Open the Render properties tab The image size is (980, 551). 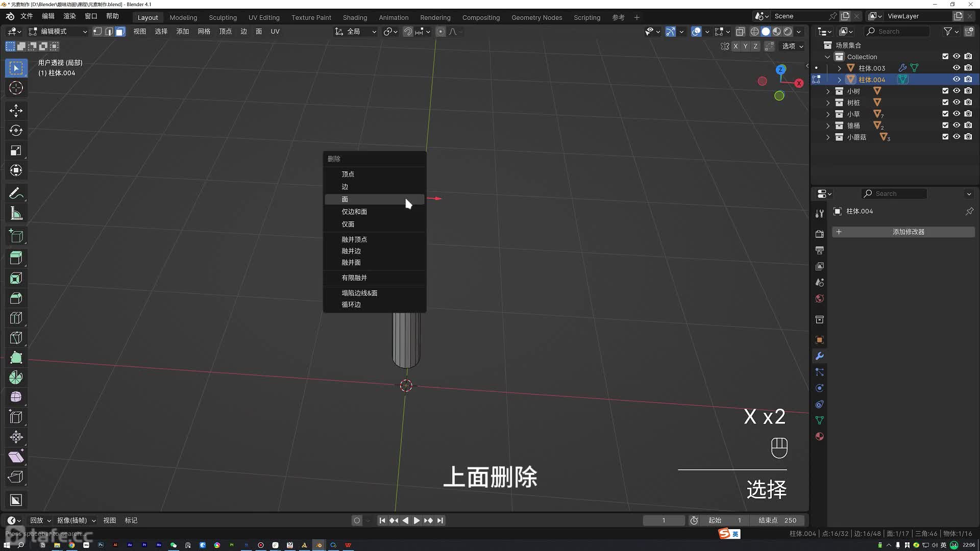point(819,234)
